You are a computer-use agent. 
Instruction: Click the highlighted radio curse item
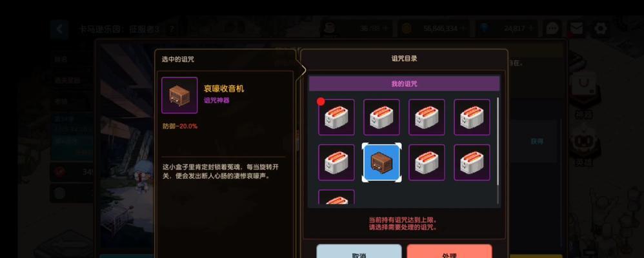[381, 163]
